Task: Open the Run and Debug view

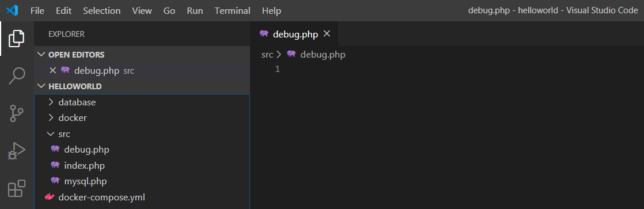Action: click(17, 151)
